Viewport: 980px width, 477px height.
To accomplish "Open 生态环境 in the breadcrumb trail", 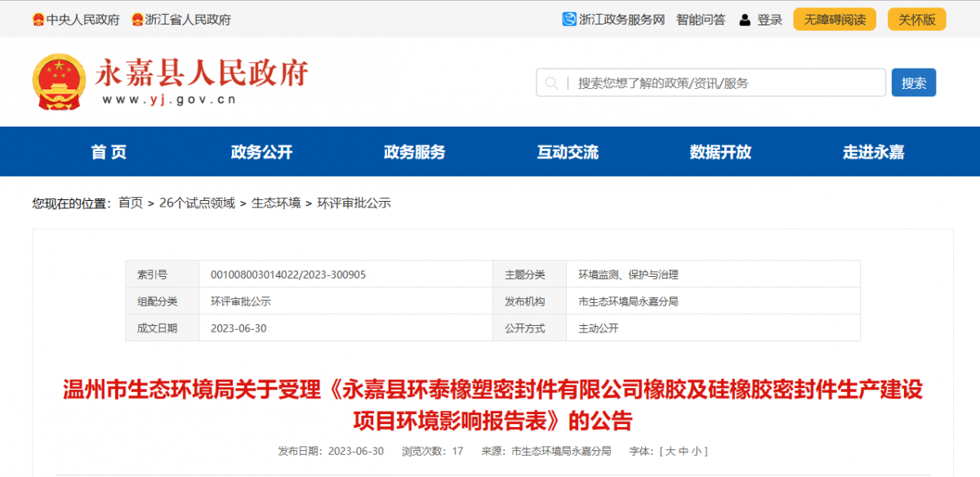I will (x=278, y=203).
